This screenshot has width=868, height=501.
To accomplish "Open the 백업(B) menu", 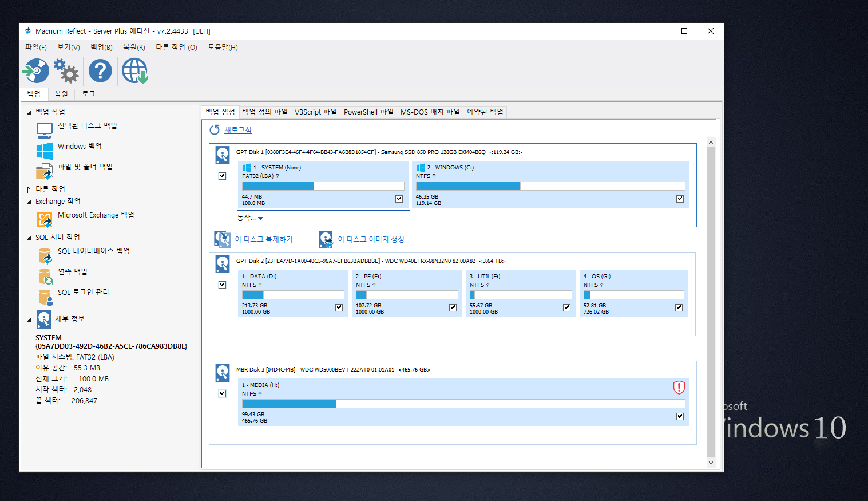I will pos(101,47).
